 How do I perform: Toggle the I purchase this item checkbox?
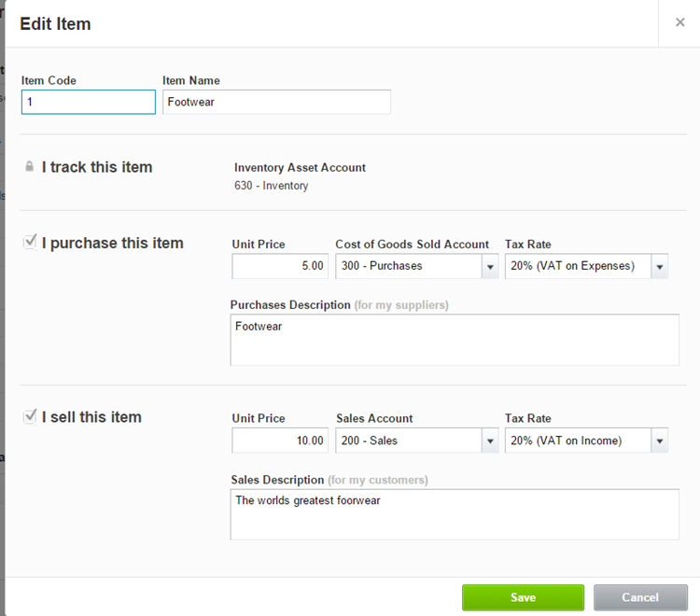tap(30, 243)
